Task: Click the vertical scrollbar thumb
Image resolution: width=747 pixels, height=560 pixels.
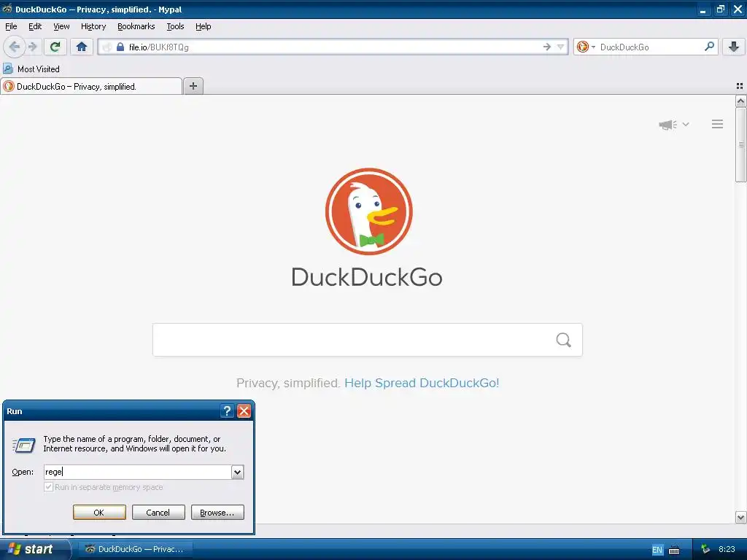Action: click(740, 145)
